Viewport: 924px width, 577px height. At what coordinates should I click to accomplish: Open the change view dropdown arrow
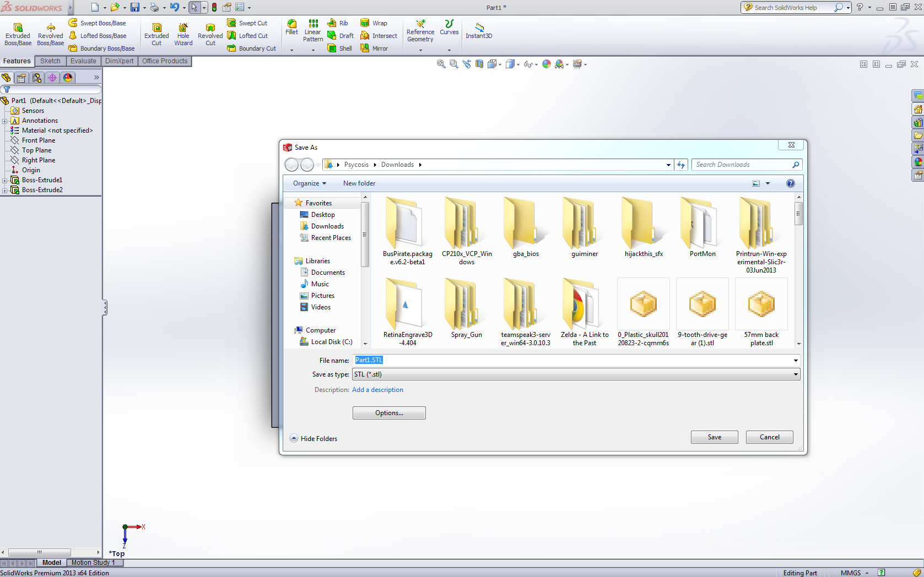tap(768, 183)
